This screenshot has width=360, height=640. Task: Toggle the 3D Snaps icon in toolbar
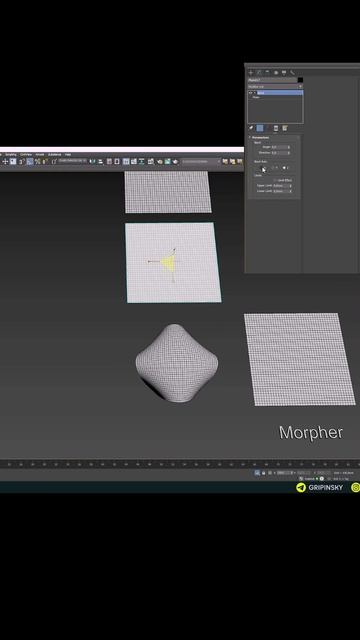point(22,161)
